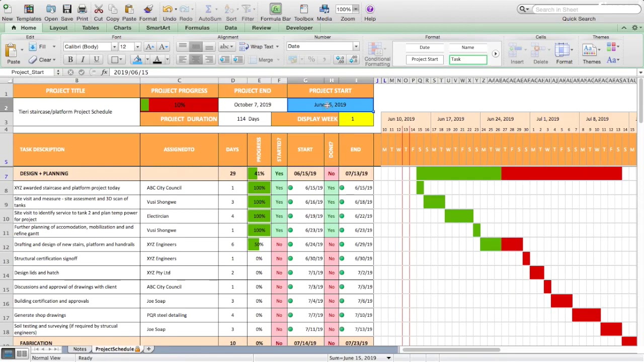Toggle the Formula Bar display
The image size is (644, 362).
click(275, 9)
